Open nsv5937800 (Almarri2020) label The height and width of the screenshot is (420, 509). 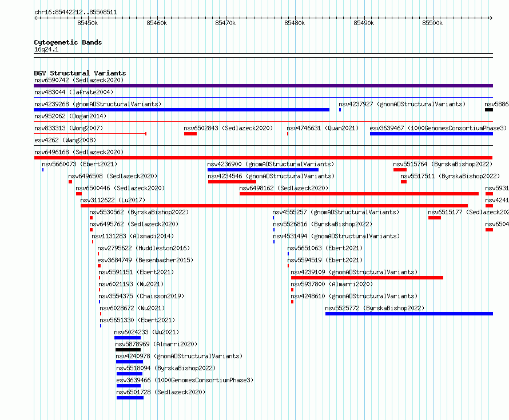tap(332, 284)
